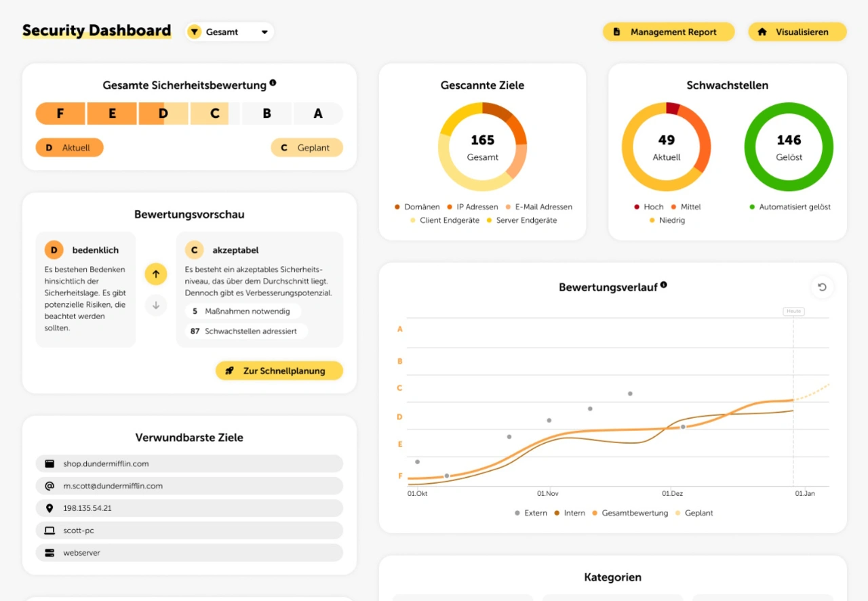Click the down arrow in Bewertungsvorschau
The width and height of the screenshot is (868, 601).
[x=155, y=306]
